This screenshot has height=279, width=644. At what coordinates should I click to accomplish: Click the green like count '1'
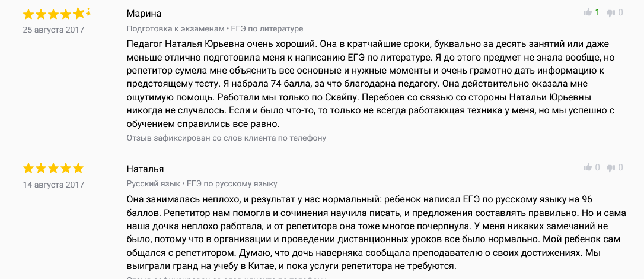597,12
